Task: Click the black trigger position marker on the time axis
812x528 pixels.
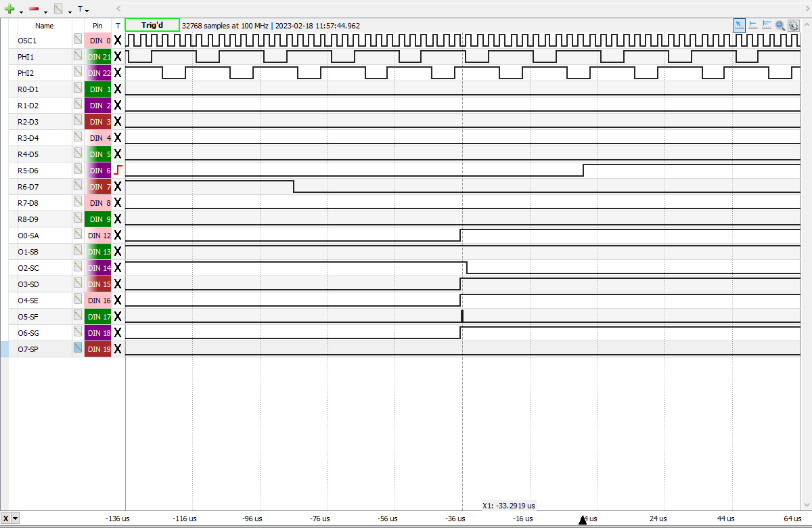Action: 583,519
